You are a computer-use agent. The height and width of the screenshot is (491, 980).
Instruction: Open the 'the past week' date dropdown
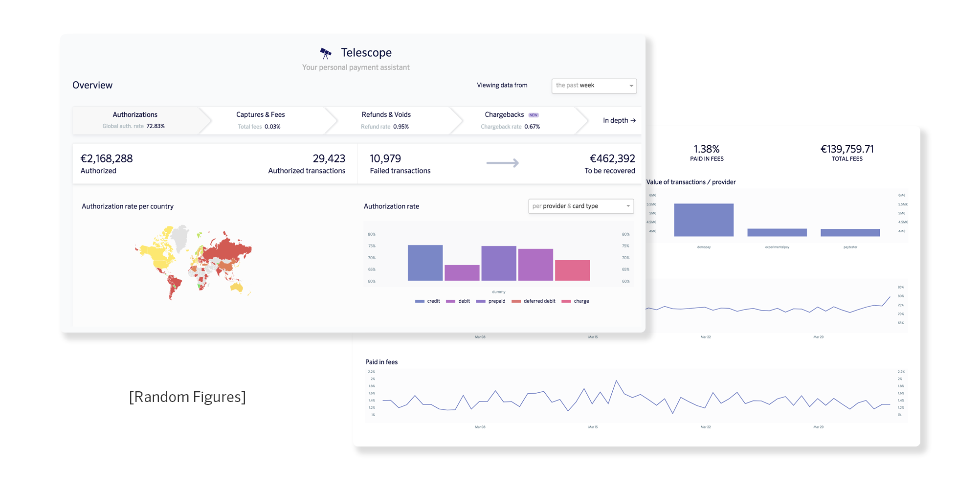[594, 86]
